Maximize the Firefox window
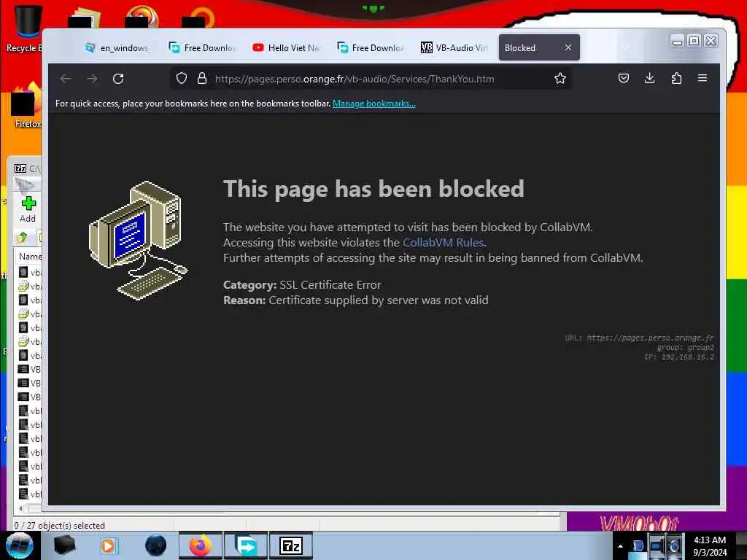This screenshot has width=747, height=560. [x=694, y=41]
